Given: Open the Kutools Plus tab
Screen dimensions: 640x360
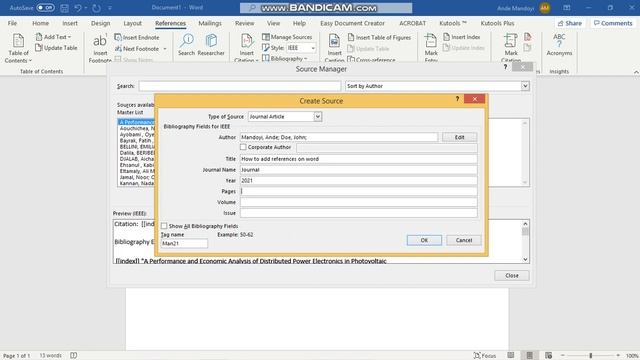Looking at the screenshot, I should 497,23.
